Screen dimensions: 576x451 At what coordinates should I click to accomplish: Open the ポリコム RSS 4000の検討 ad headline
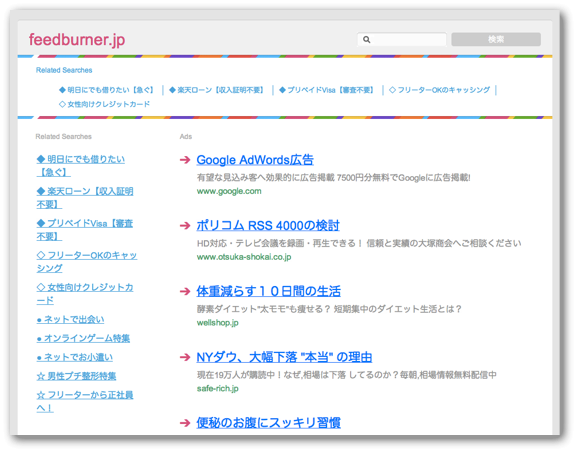click(268, 226)
